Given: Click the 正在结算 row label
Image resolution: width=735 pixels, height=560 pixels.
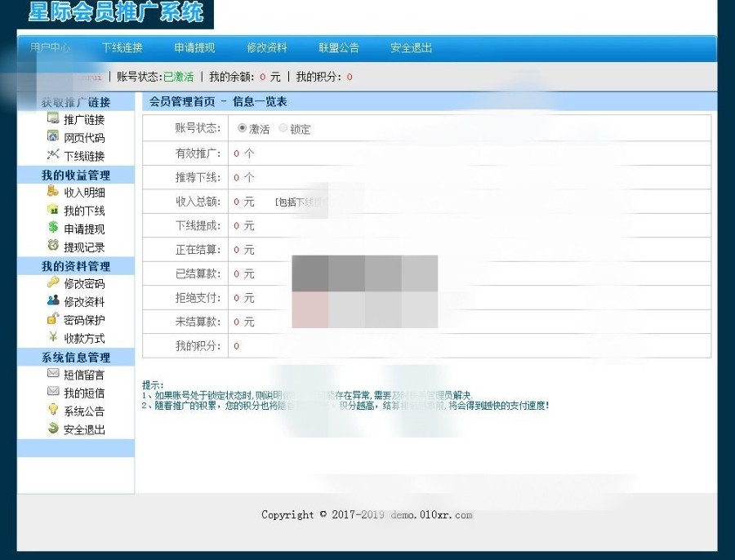Looking at the screenshot, I should [x=198, y=250].
